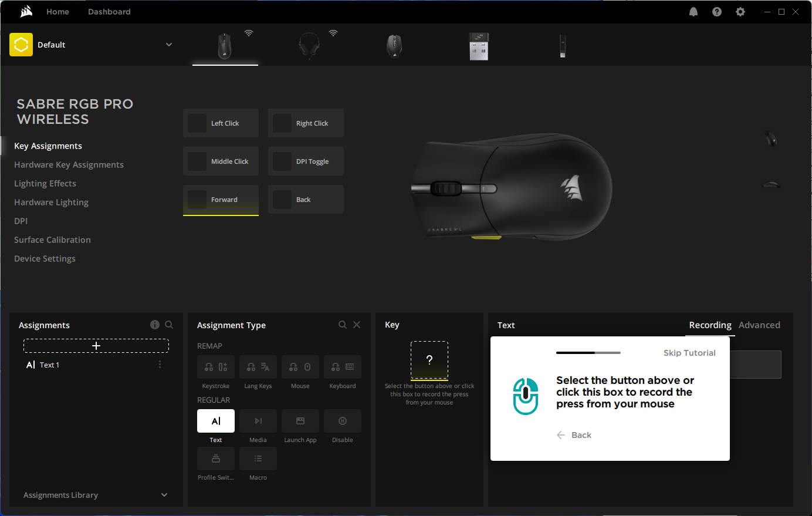Choose Text assignment type
The width and height of the screenshot is (812, 516).
click(216, 421)
